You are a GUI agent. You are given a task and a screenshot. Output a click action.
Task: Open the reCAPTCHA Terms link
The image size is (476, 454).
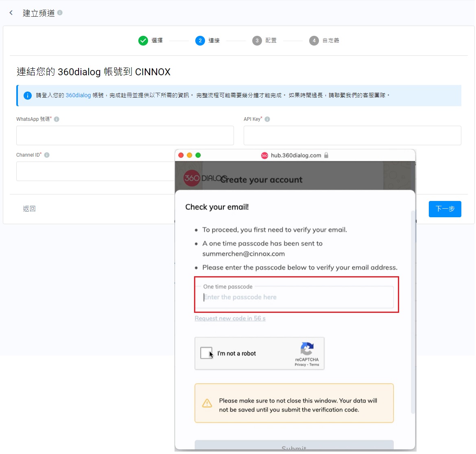pyautogui.click(x=314, y=365)
